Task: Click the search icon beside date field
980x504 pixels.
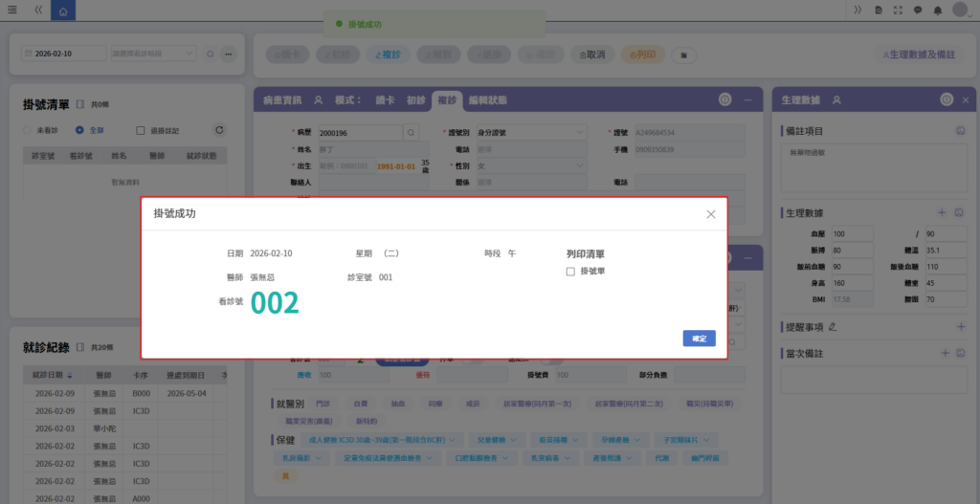Action: click(x=211, y=55)
